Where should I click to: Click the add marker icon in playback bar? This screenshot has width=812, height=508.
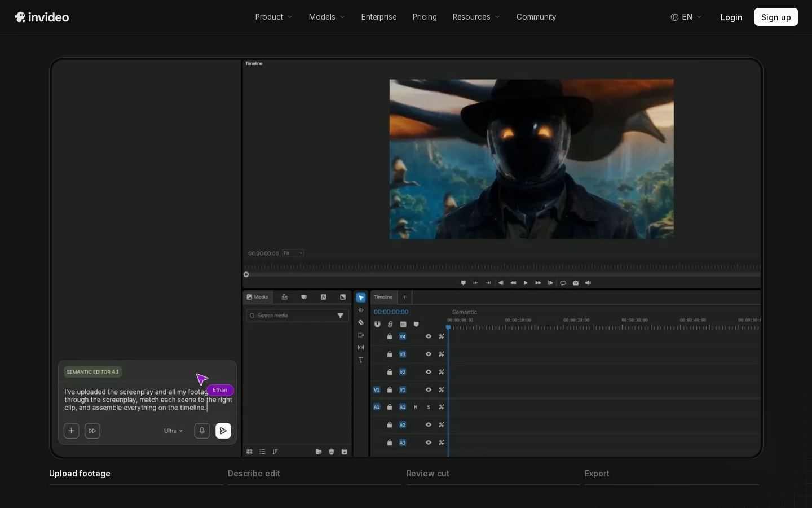point(464,283)
